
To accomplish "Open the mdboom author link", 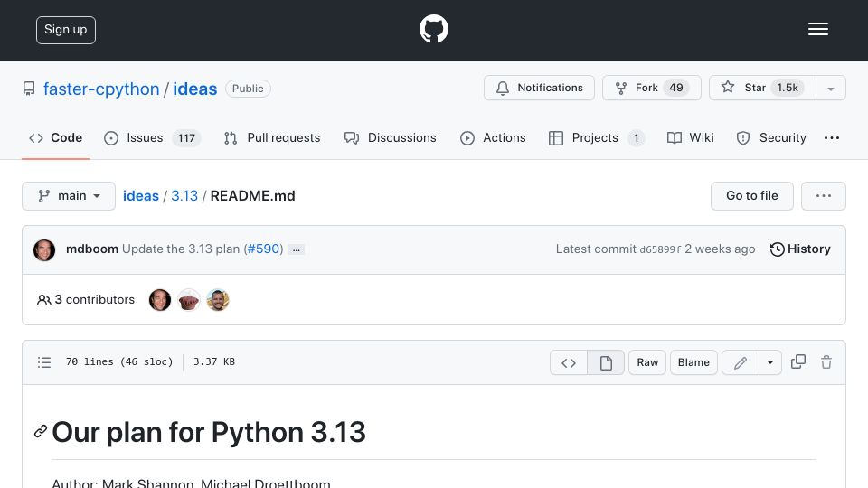I will pyautogui.click(x=92, y=249).
